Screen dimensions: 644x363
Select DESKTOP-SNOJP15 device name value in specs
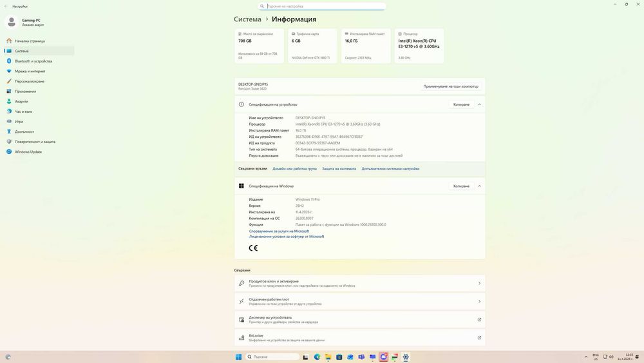310,117
